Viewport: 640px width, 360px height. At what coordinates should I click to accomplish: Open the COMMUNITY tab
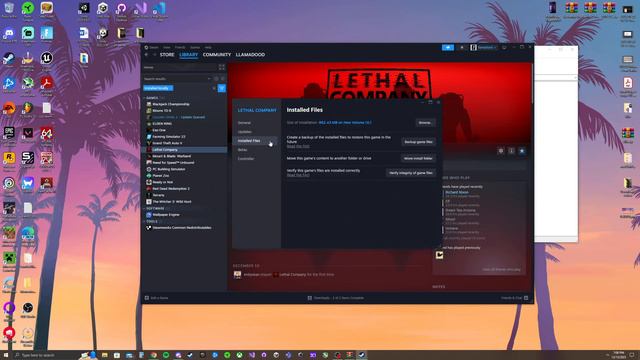[217, 55]
